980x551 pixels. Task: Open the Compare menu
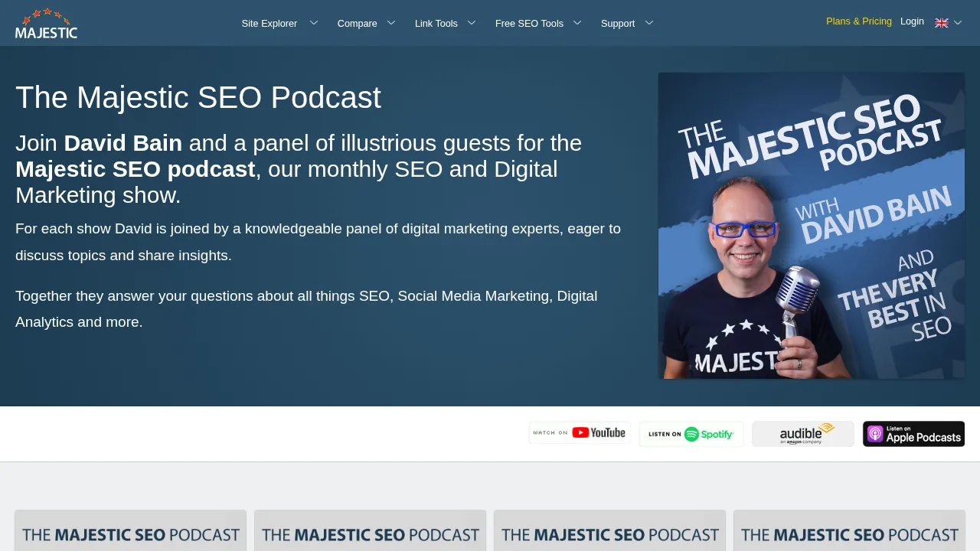(358, 24)
